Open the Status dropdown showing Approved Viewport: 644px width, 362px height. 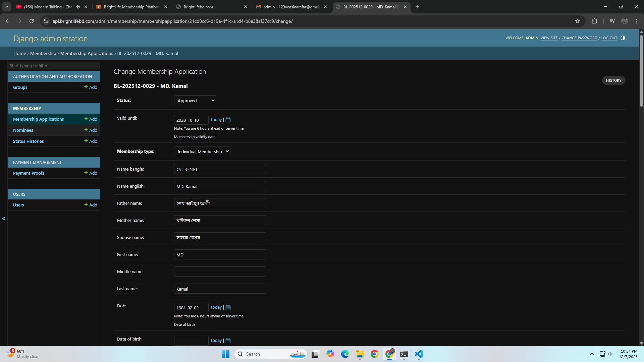click(195, 100)
